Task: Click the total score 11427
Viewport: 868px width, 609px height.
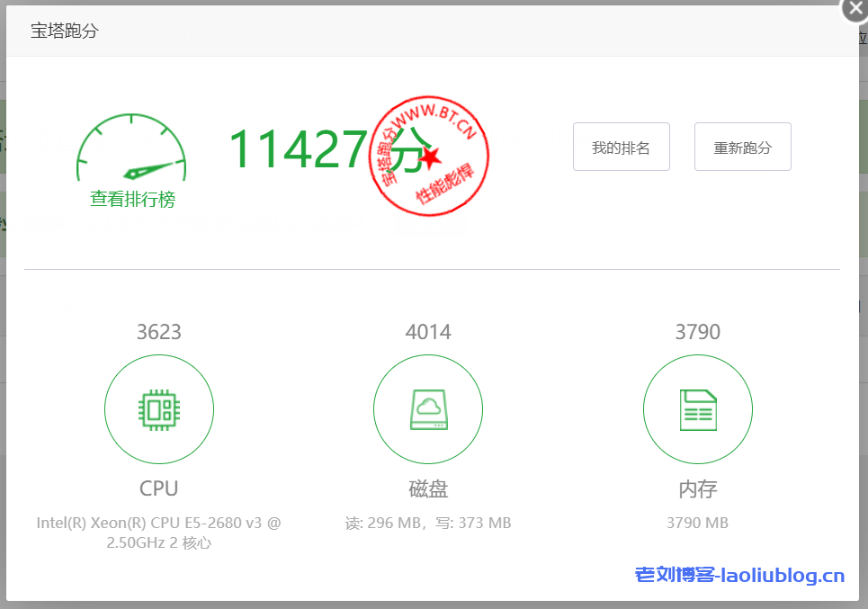Action: [297, 149]
